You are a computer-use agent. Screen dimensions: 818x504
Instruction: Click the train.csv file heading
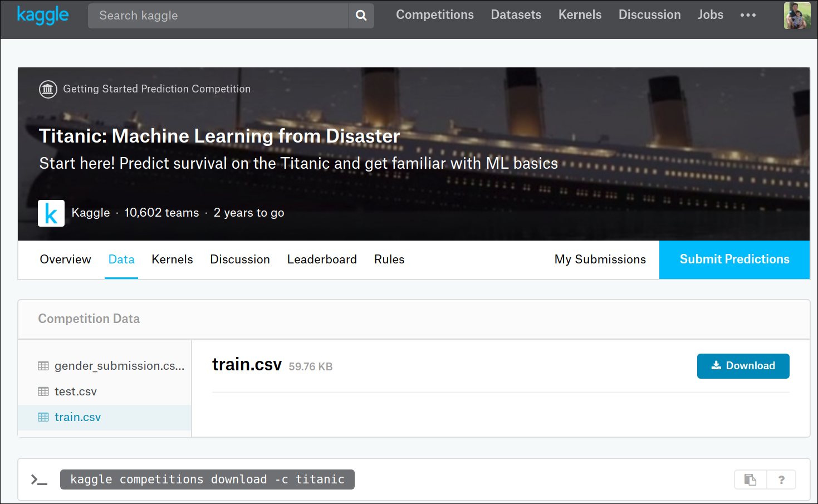point(247,364)
